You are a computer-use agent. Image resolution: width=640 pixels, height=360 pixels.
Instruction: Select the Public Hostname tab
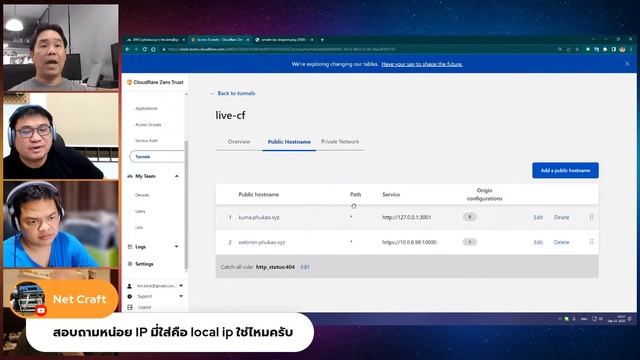point(289,142)
